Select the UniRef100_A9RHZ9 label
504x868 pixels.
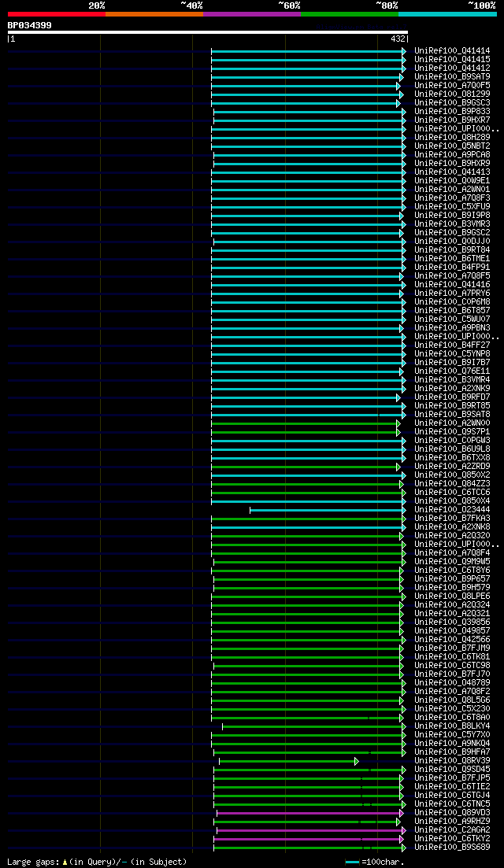tap(452, 822)
